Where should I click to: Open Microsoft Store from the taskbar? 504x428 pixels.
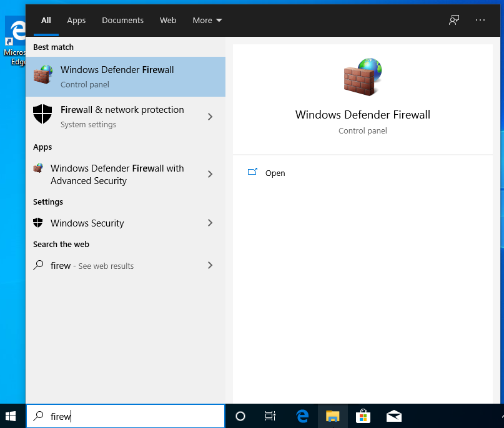pos(363,416)
